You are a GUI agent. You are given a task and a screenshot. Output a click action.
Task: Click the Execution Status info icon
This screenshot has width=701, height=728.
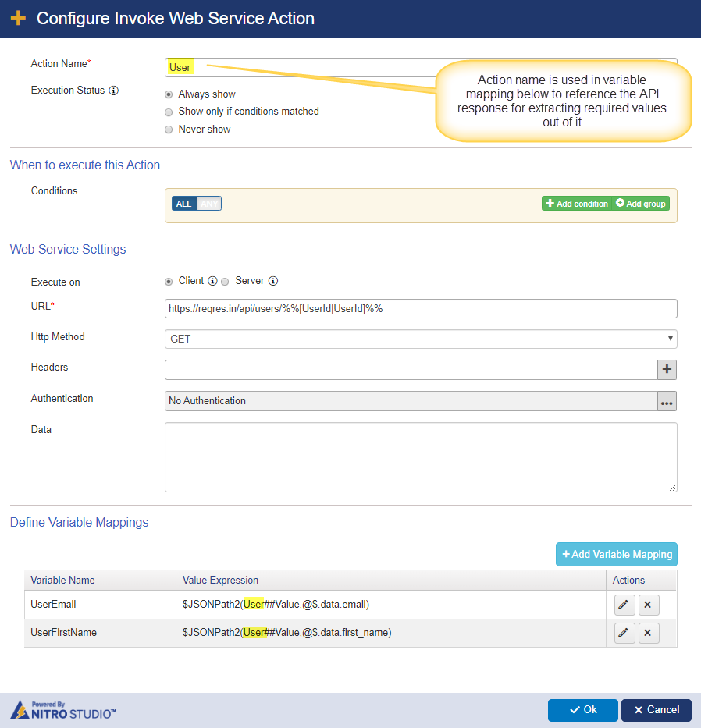click(x=114, y=91)
